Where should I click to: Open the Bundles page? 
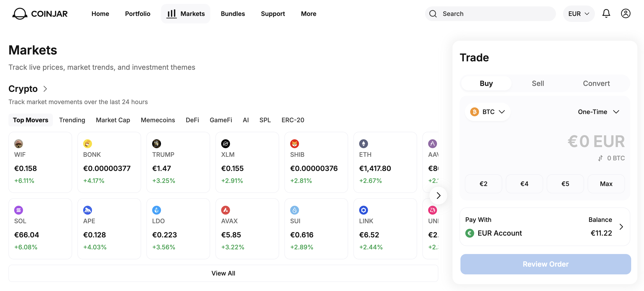233,14
